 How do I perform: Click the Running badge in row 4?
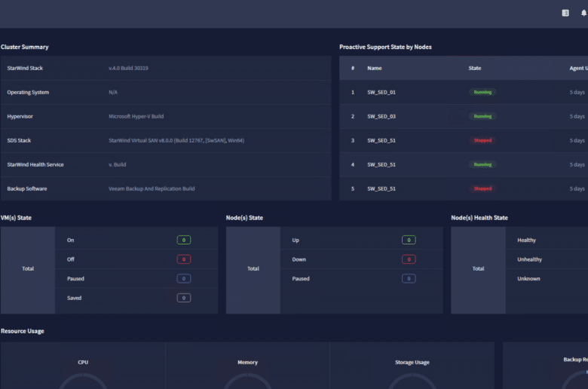[x=482, y=164]
